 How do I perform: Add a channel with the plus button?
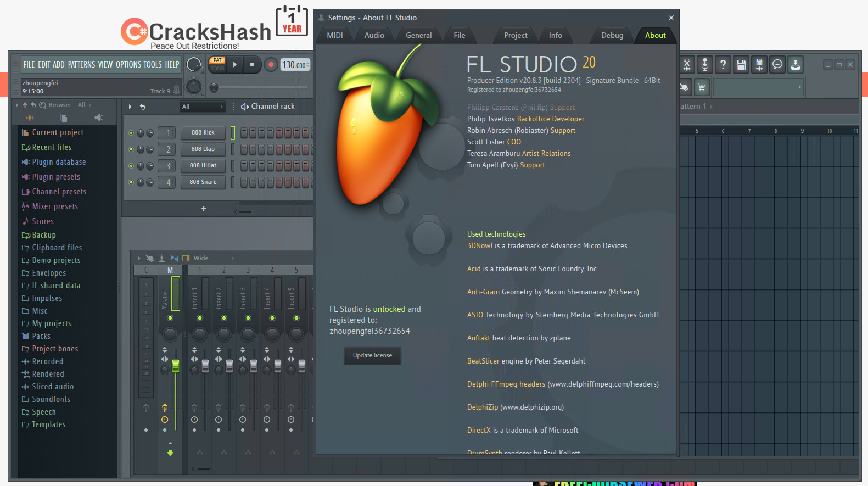204,209
